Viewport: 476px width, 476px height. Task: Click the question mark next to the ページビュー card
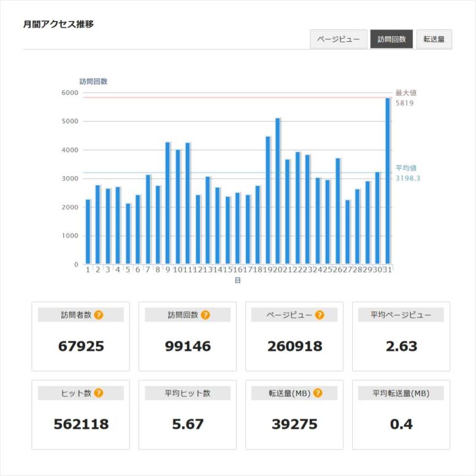pyautogui.click(x=318, y=315)
